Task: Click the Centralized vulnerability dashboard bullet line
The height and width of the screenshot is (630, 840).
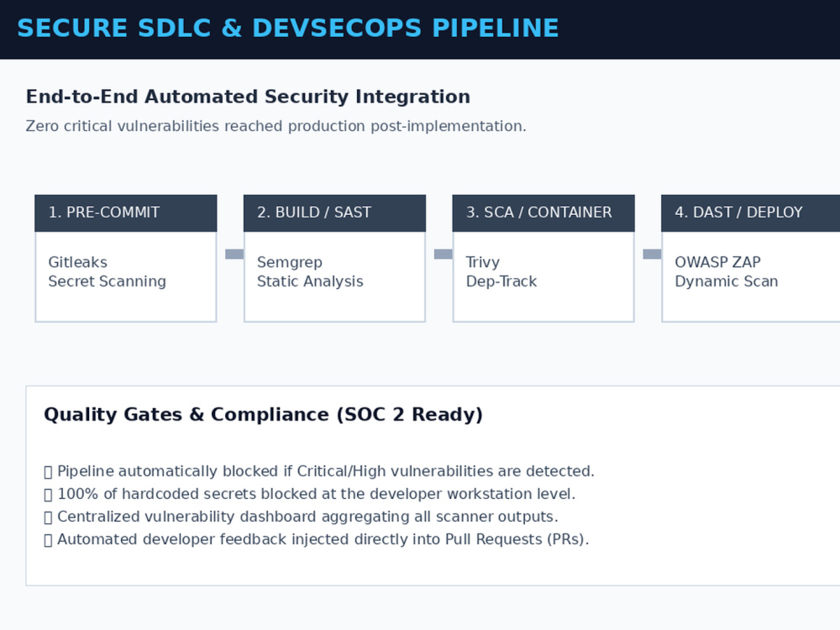Action: pyautogui.click(x=301, y=517)
